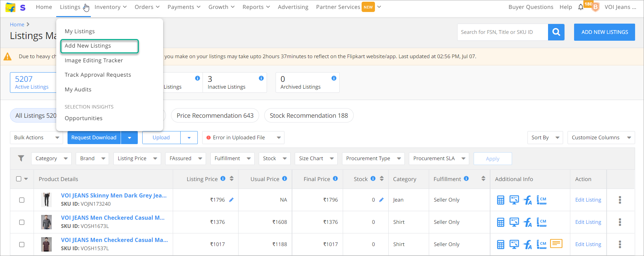Open Buyer Questions link

coord(531,7)
